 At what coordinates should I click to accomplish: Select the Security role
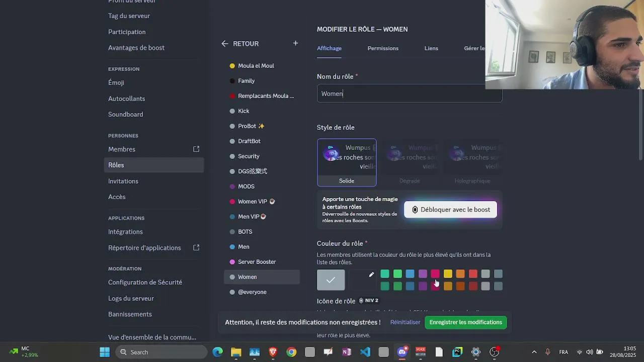[x=262, y=156]
